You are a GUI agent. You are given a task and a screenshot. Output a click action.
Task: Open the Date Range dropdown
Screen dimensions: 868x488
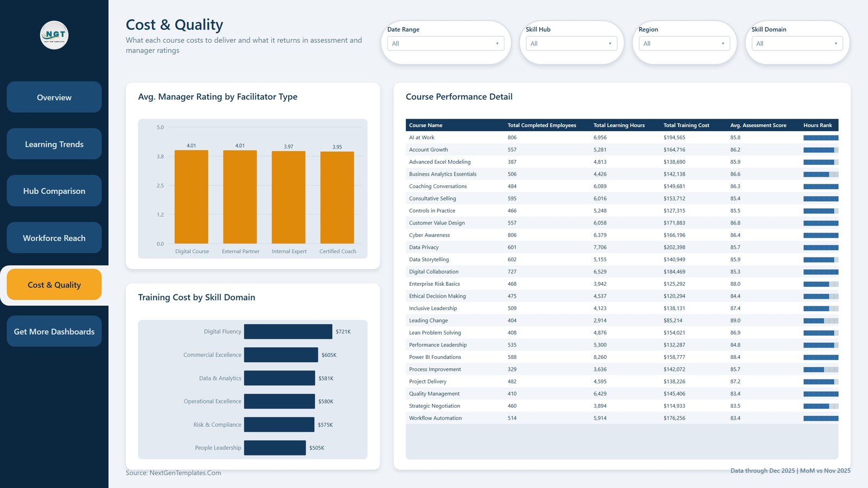coord(445,43)
